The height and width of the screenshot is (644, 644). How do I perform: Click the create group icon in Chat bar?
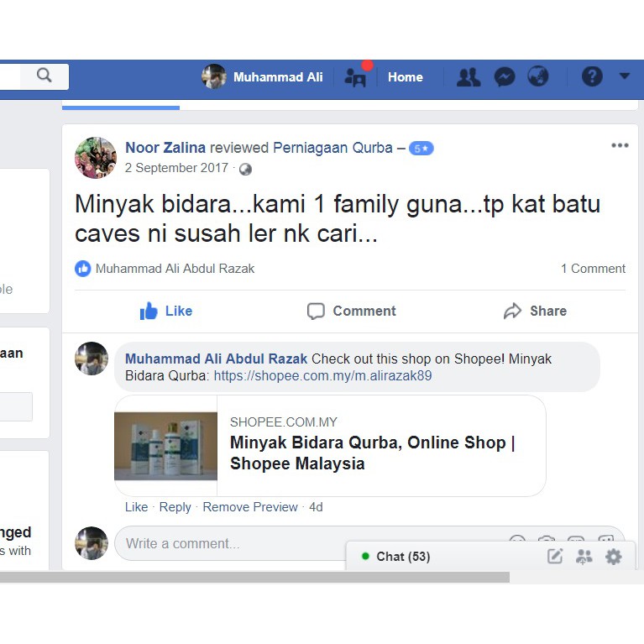584,556
